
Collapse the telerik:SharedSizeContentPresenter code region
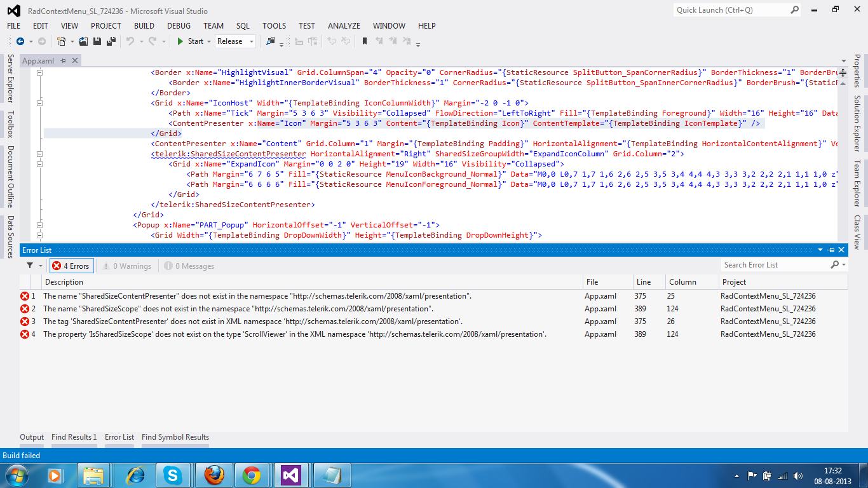(x=39, y=154)
